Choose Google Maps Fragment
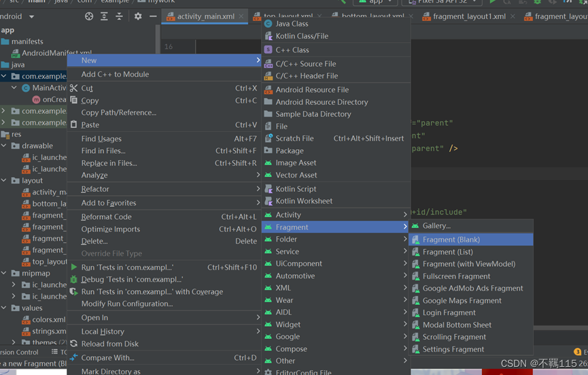This screenshot has height=375, width=588. [x=471, y=301]
